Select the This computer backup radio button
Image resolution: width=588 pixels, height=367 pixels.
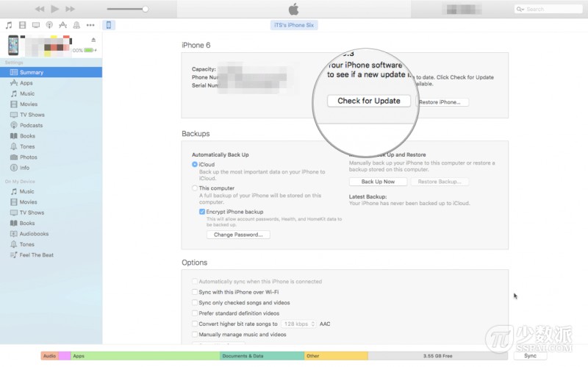point(195,188)
